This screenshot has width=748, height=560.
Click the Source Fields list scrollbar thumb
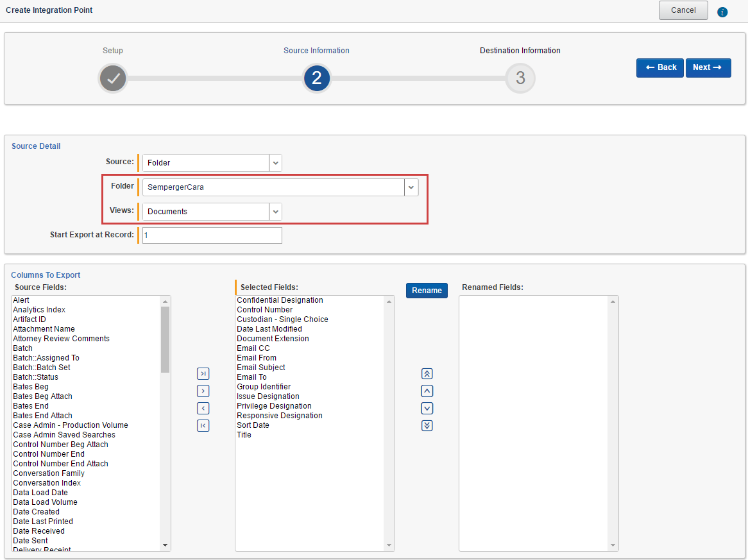[x=165, y=339]
